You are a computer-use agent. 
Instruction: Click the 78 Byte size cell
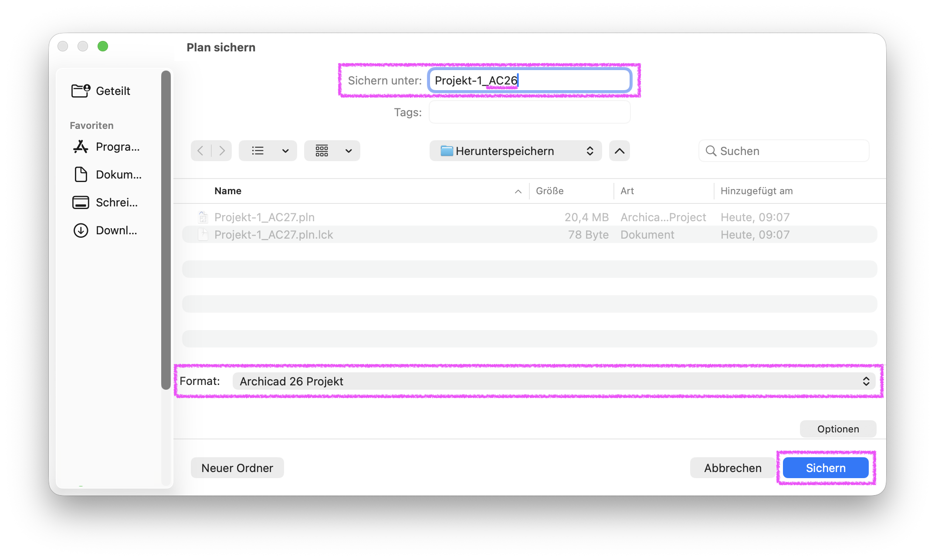point(588,234)
